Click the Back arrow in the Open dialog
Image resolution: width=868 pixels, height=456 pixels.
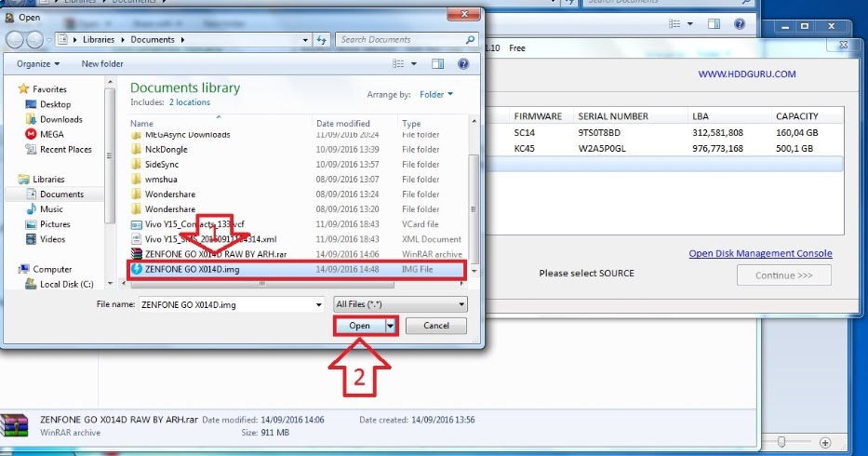16,39
